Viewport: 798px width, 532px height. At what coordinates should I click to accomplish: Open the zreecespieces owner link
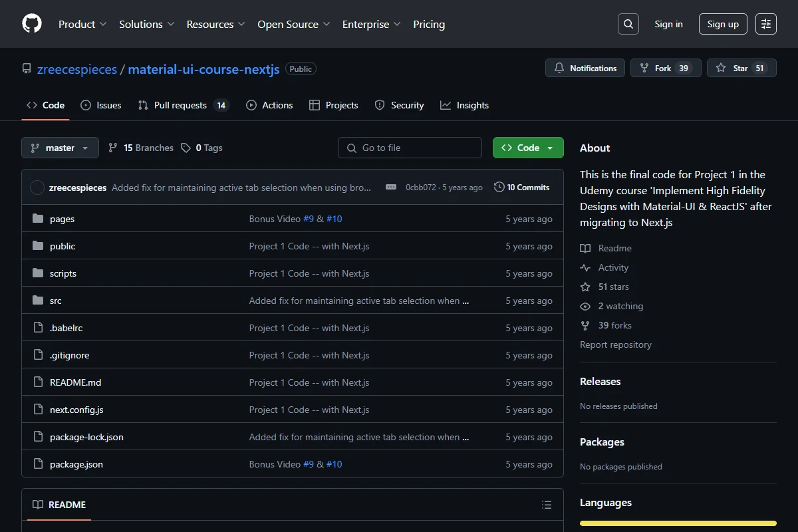(77, 69)
